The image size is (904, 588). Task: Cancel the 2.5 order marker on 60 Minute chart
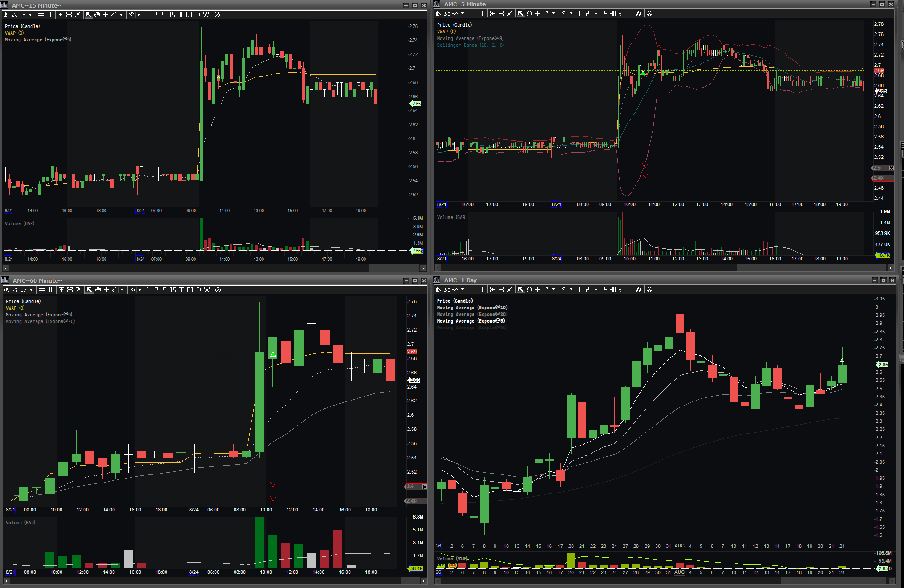(x=424, y=487)
